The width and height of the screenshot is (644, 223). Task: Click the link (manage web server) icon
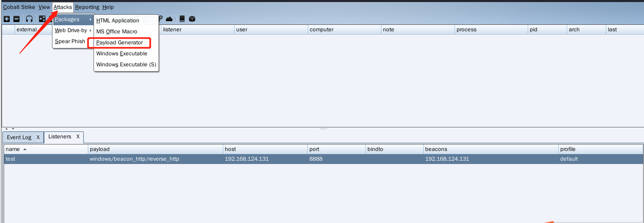click(161, 19)
